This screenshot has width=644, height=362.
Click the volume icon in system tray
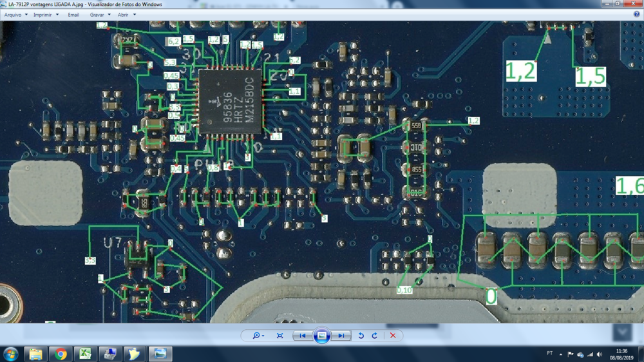[600, 354]
